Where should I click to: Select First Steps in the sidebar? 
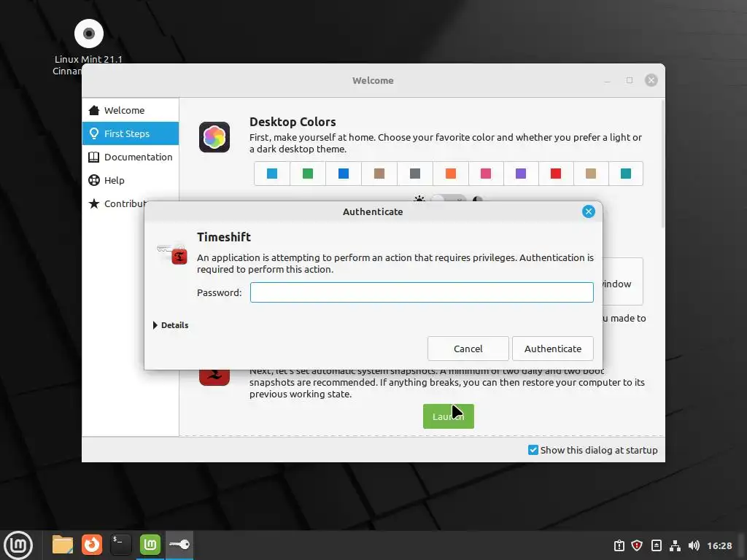pos(131,133)
